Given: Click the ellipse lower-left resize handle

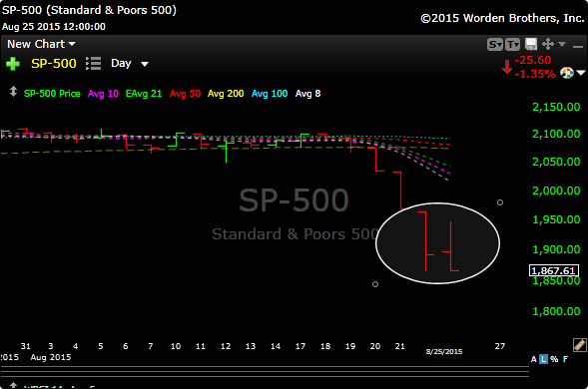Looking at the screenshot, I should [375, 284].
